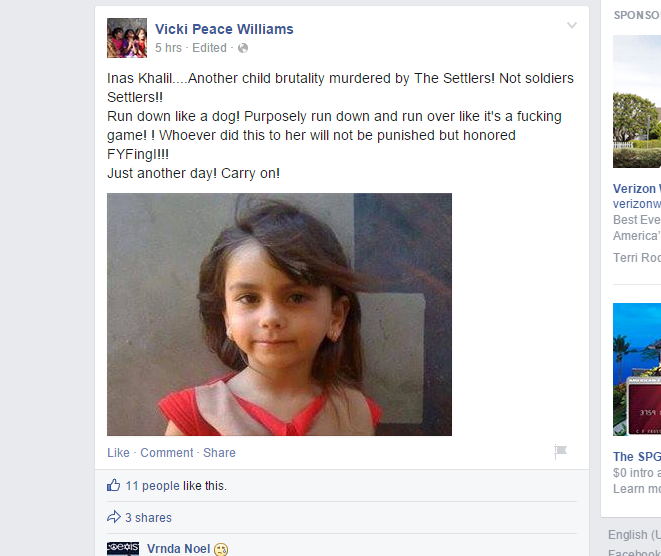The image size is (661, 556).
Task: Click the SPG sponsored ad title
Action: click(x=637, y=457)
